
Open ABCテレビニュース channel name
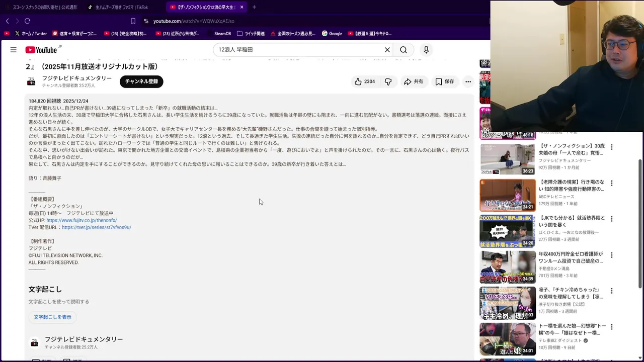coord(556,197)
